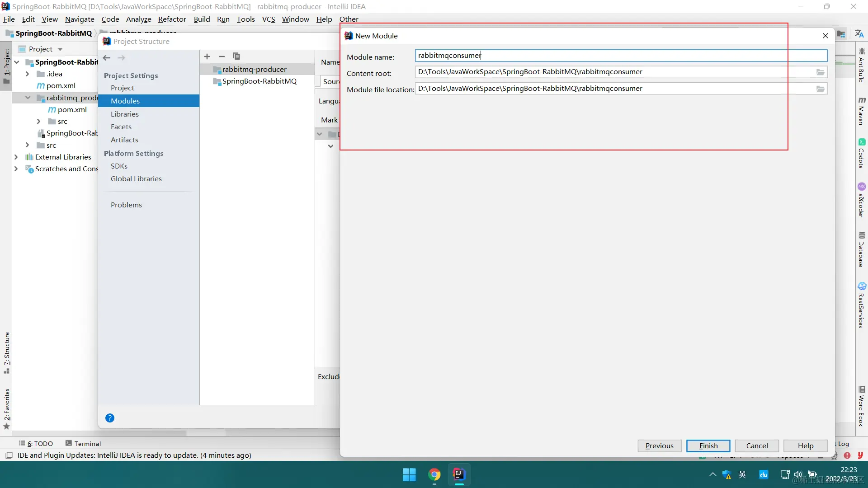Image resolution: width=868 pixels, height=488 pixels.
Task: Select Libraries in Project Settings
Action: (125, 114)
